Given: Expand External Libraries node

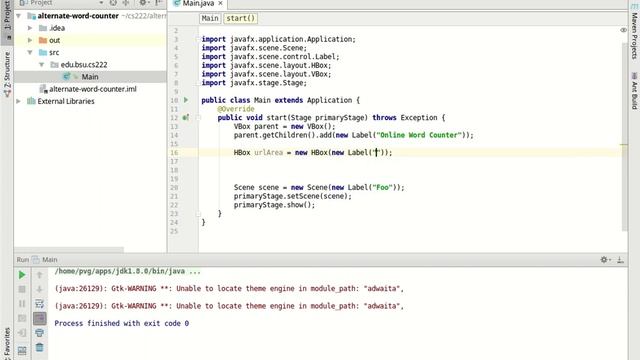Looking at the screenshot, I should click(18, 101).
